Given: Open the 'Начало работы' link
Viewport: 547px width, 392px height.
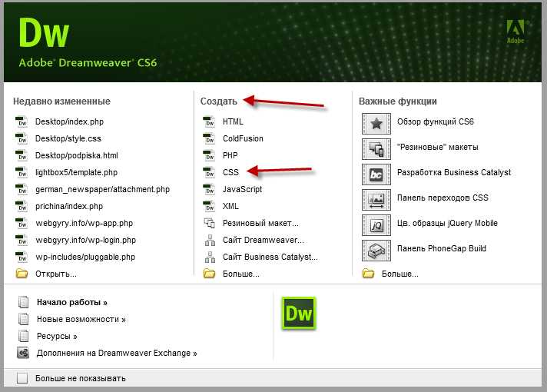Looking at the screenshot, I should coord(71,302).
